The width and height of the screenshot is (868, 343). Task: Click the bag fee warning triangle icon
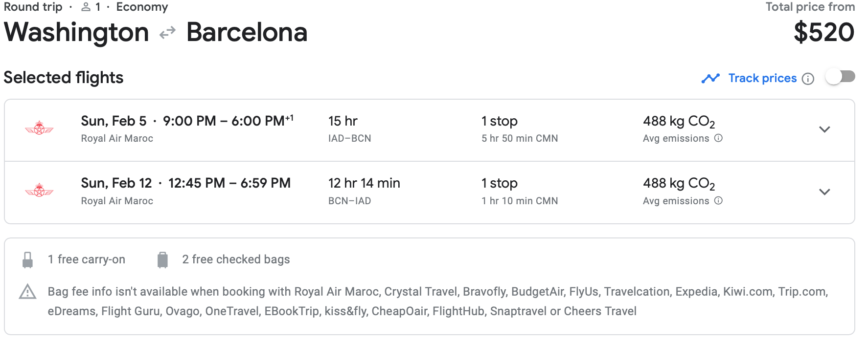(27, 292)
